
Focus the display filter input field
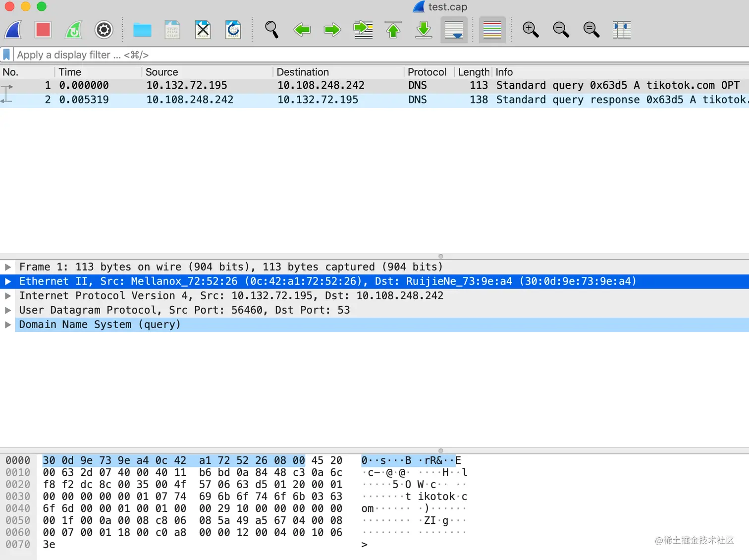(x=380, y=55)
